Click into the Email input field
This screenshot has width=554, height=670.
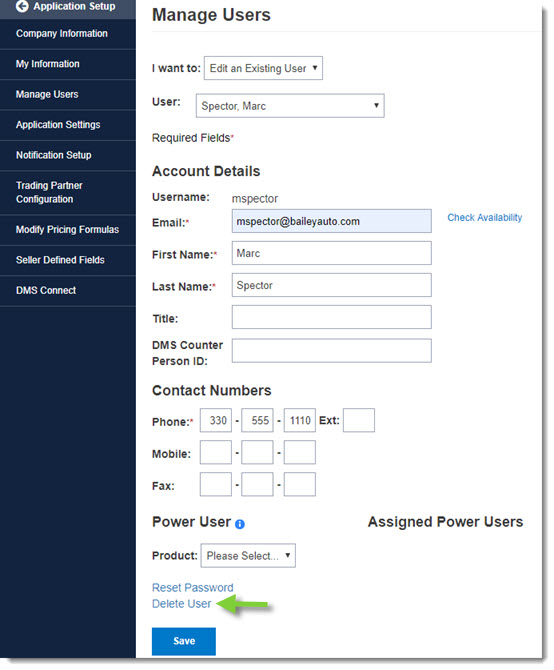[331, 221]
